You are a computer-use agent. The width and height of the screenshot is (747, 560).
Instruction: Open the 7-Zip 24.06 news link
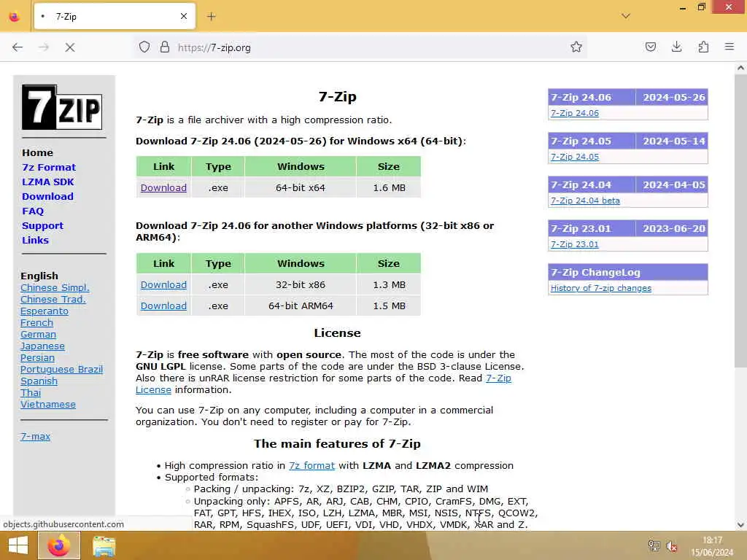click(575, 113)
